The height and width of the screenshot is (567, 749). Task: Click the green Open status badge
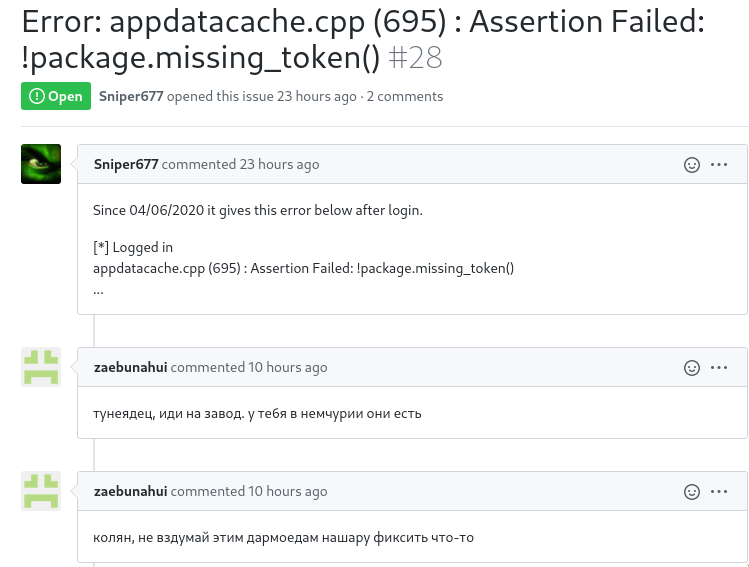[56, 96]
